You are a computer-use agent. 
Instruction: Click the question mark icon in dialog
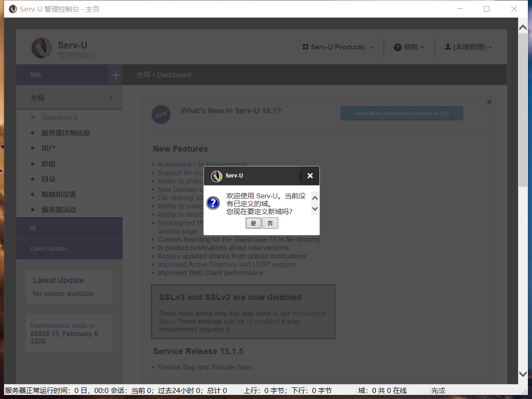[213, 203]
